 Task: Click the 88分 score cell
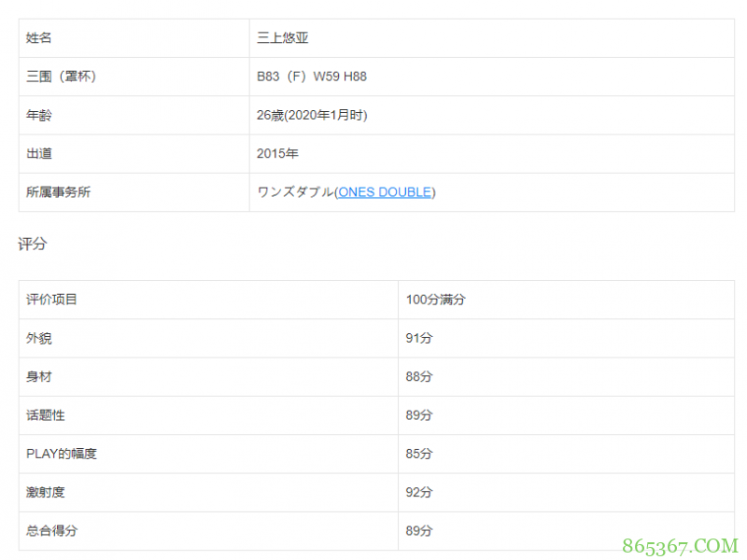click(419, 376)
